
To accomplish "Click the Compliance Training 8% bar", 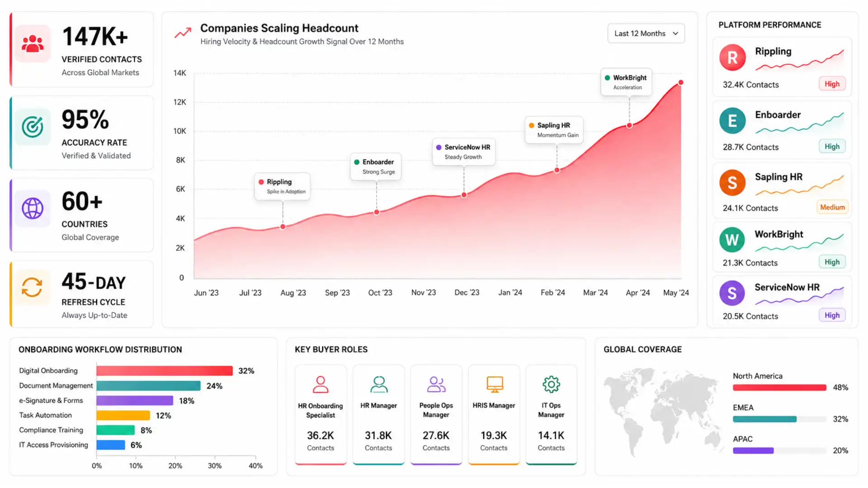I will 115,430.
